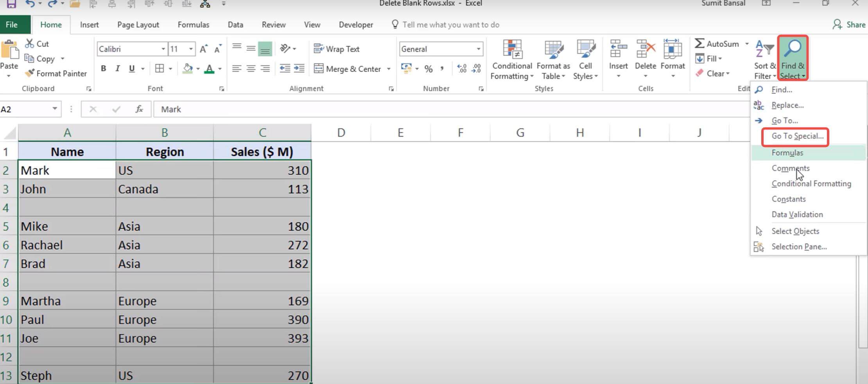This screenshot has height=384, width=868.
Task: Toggle Bold formatting
Action: click(103, 68)
